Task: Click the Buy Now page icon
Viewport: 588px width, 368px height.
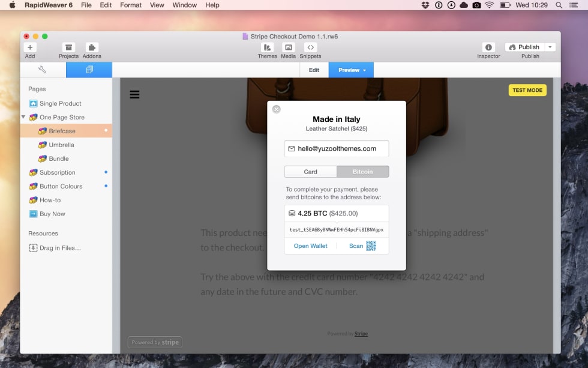Action: click(x=34, y=214)
